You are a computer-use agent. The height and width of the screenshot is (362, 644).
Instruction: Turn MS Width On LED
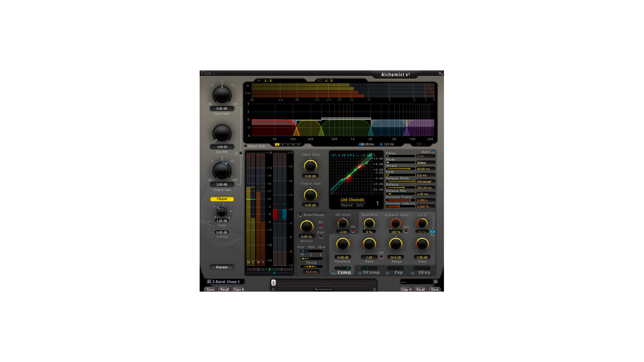(353, 231)
